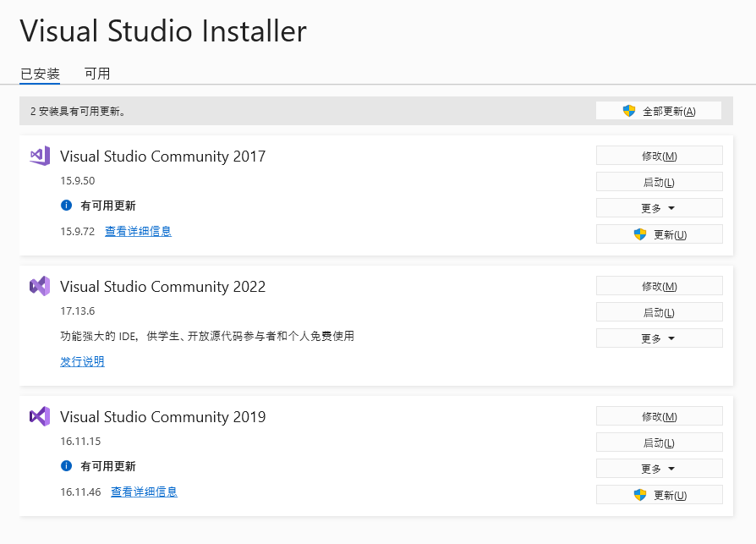Image resolution: width=756 pixels, height=544 pixels.
Task: Launch Visual Studio Community 2022 with 启动(L)
Action: pos(659,312)
